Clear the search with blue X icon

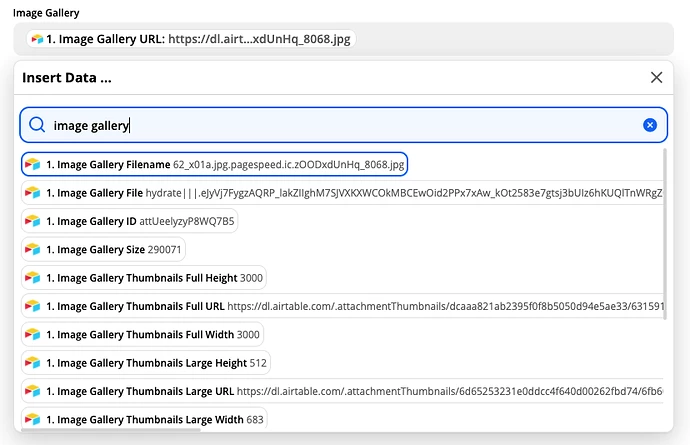pos(650,125)
